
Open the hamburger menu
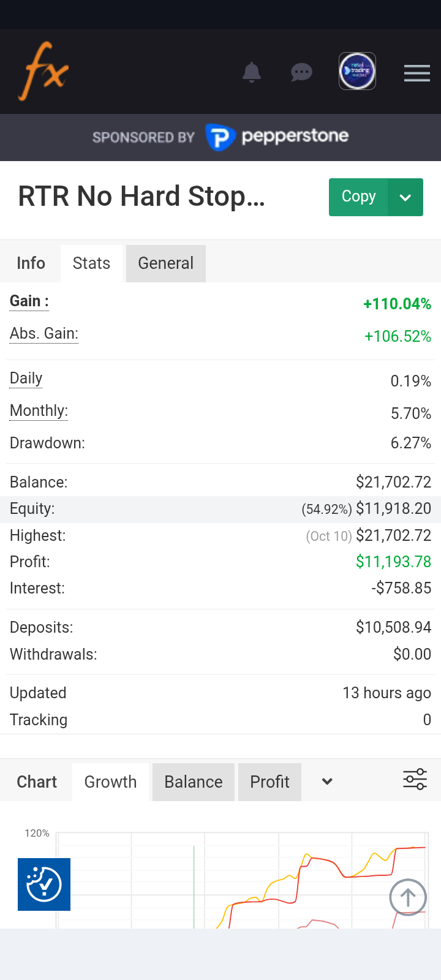(x=417, y=73)
